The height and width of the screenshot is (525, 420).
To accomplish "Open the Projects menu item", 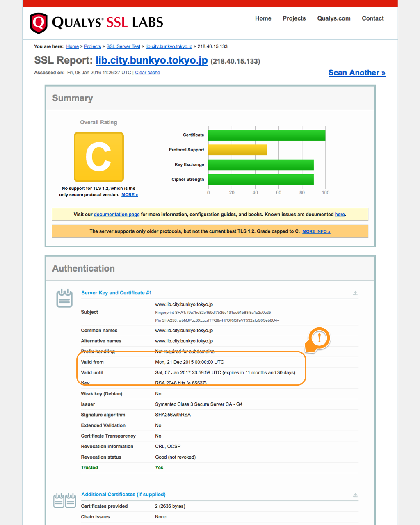I will 294,18.
